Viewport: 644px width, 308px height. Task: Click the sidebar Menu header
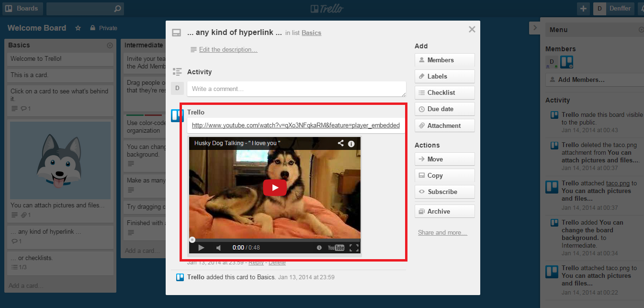[x=595, y=30]
